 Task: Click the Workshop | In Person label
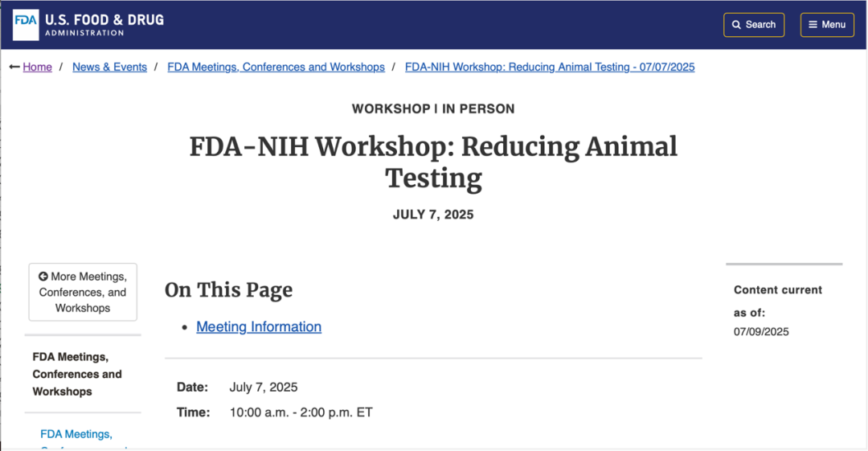(433, 109)
